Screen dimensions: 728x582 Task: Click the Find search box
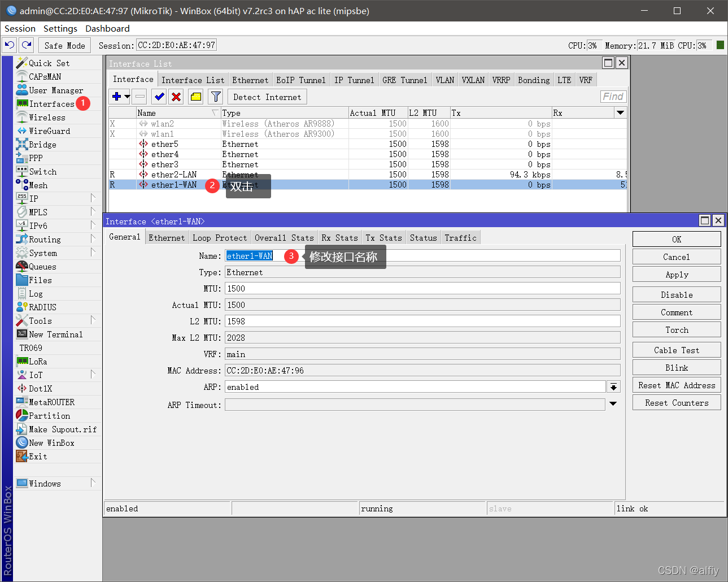(613, 97)
